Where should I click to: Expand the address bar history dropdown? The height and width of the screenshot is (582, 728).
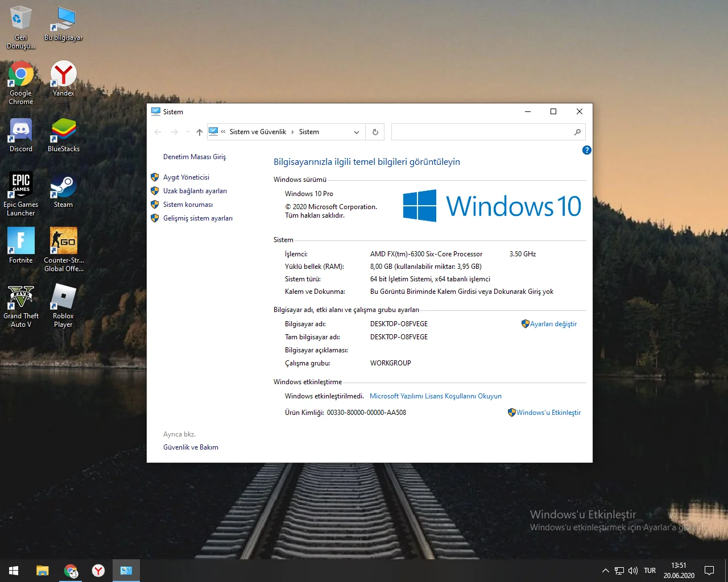click(x=357, y=132)
